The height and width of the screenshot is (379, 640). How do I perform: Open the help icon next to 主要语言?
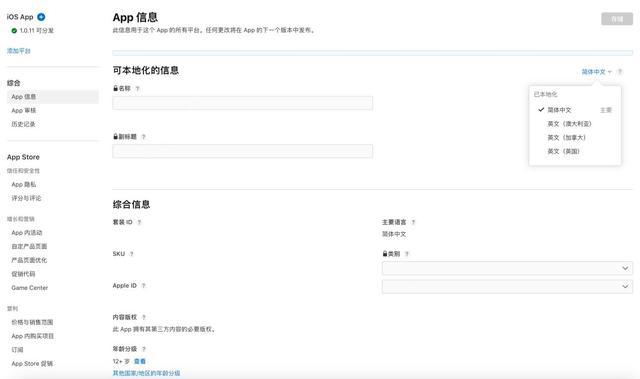(x=413, y=222)
